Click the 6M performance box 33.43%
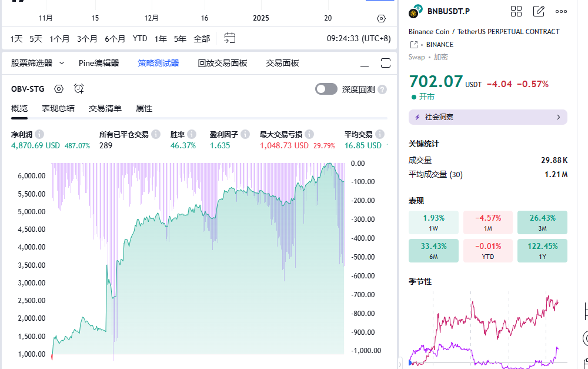Screen dimensions: 588x369 tap(434, 250)
